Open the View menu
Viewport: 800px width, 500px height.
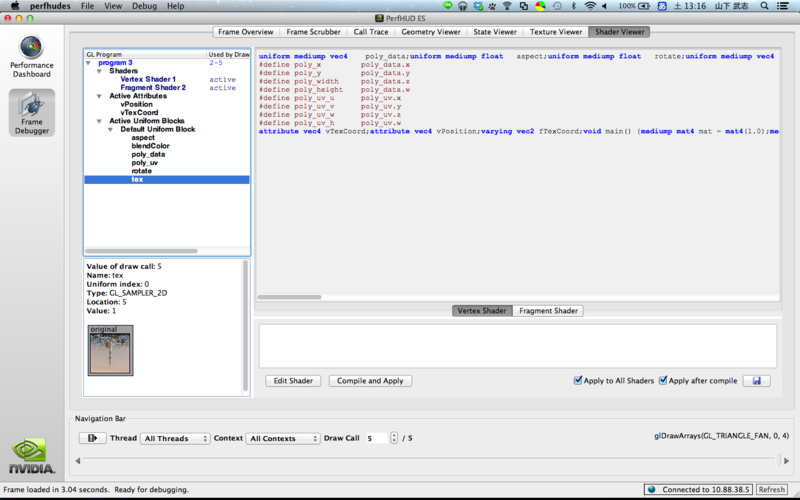pyautogui.click(x=113, y=6)
